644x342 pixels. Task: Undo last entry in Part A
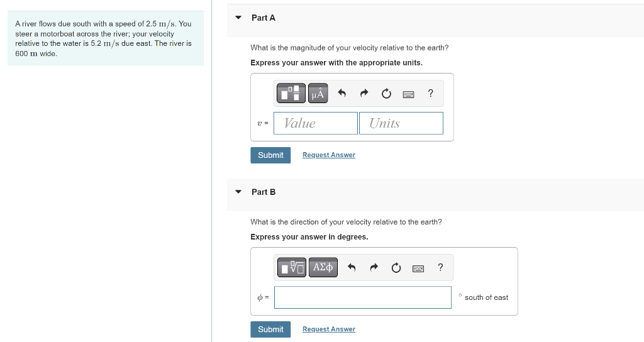341,94
